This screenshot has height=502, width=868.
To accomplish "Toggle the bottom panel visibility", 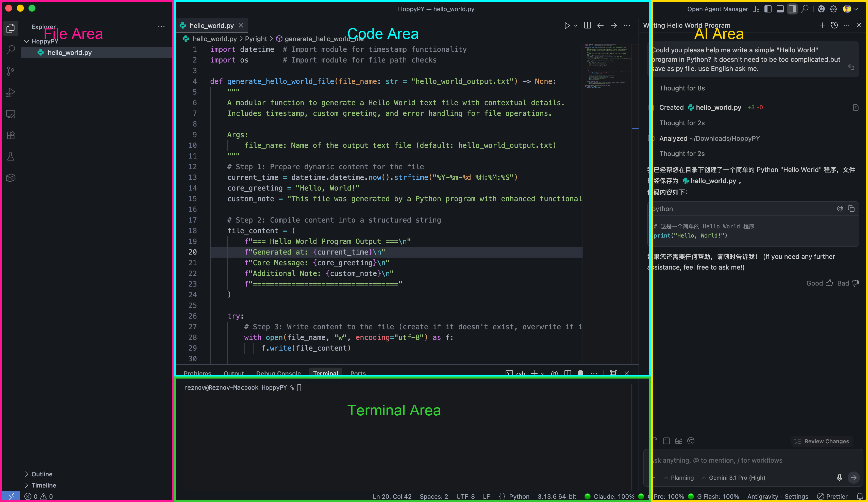I will (x=780, y=9).
